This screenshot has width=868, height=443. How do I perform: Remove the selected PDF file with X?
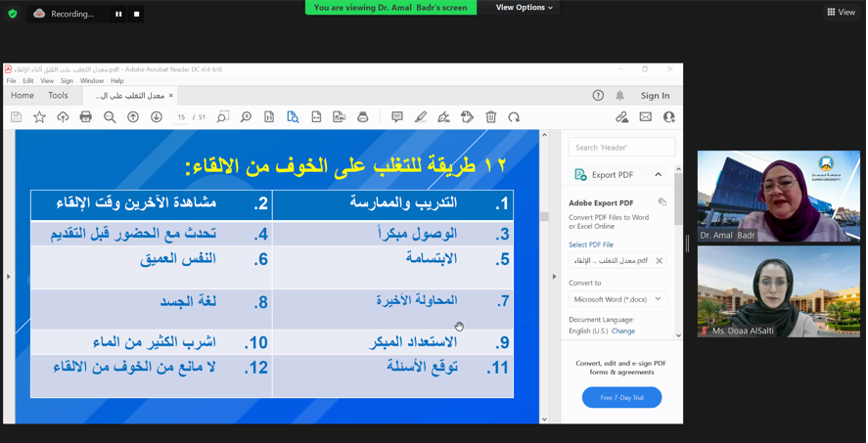click(659, 261)
